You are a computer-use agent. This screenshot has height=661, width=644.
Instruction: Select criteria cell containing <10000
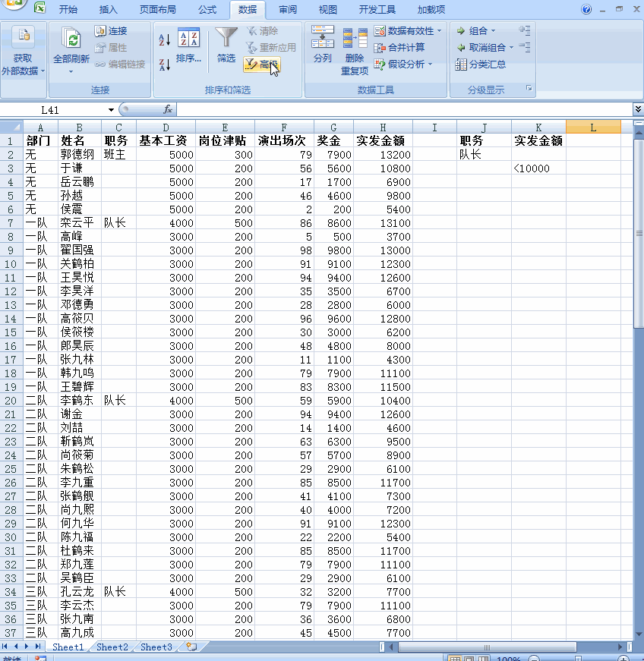(x=538, y=168)
